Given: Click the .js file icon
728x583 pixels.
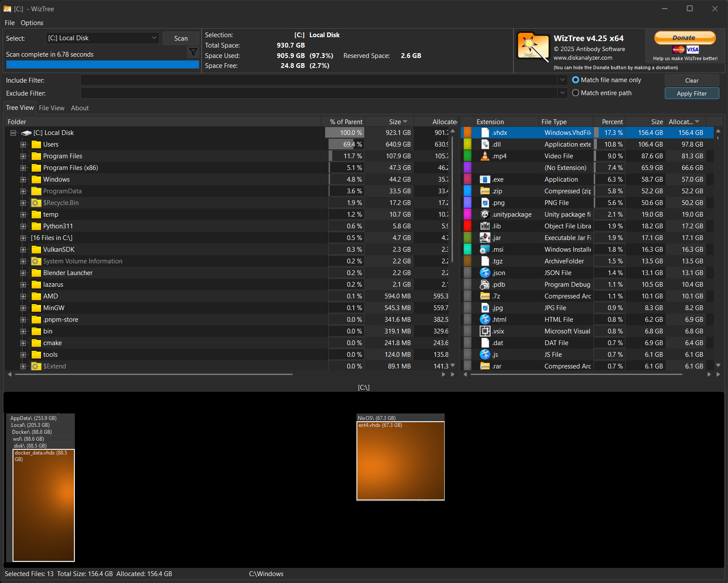Looking at the screenshot, I should pyautogui.click(x=485, y=355).
